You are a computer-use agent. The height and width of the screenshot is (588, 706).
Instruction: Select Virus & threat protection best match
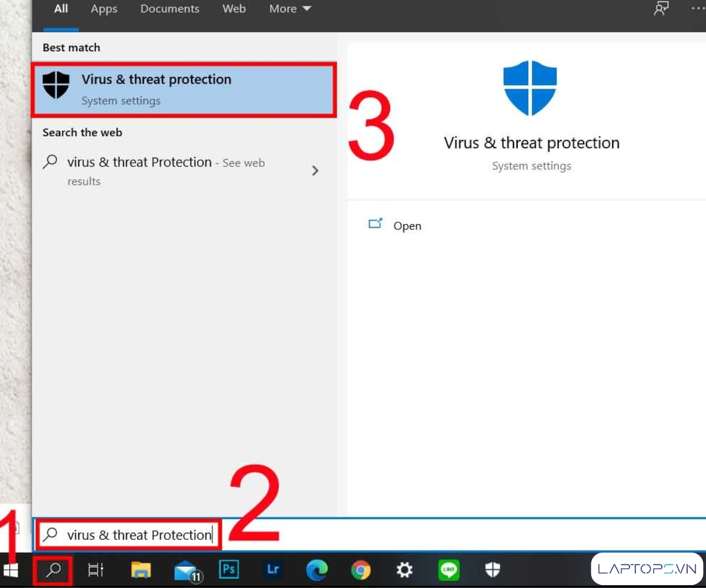(x=184, y=90)
